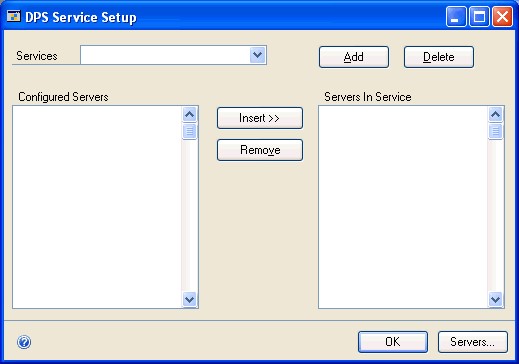Open the Services dropdown arrow
519x364 pixels.
(257, 55)
